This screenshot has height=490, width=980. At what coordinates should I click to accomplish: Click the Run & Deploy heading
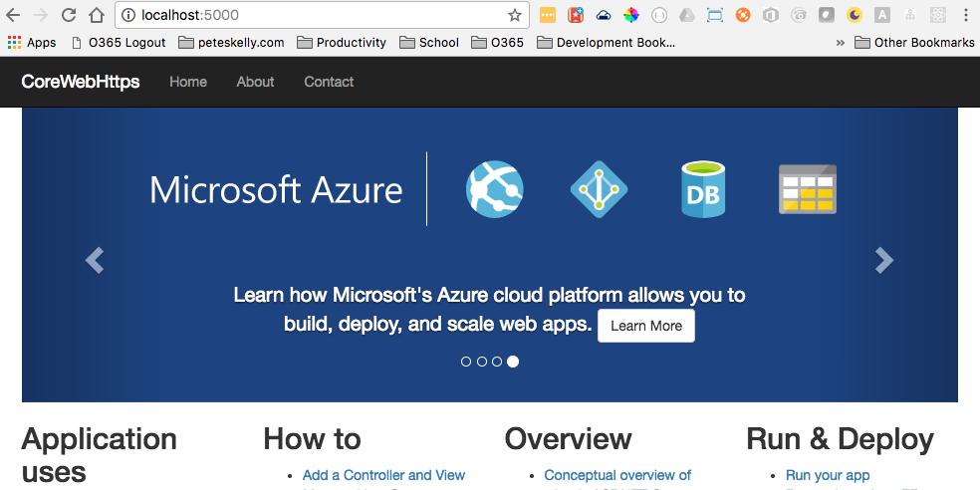pyautogui.click(x=840, y=439)
